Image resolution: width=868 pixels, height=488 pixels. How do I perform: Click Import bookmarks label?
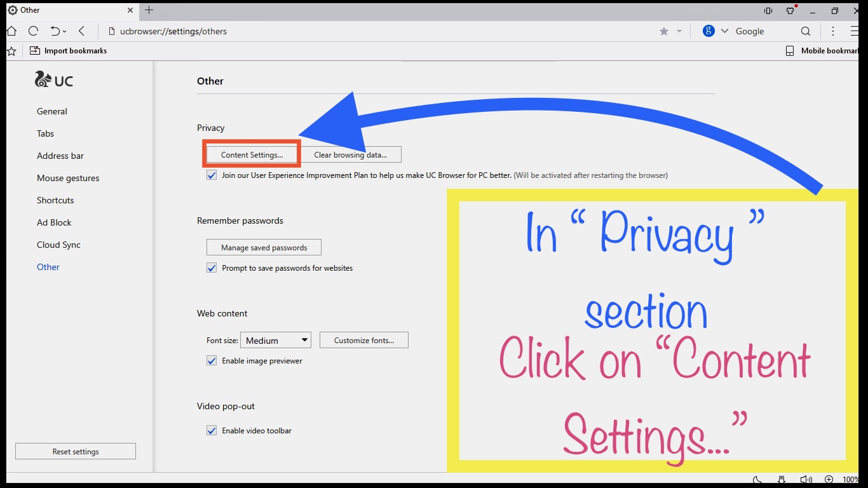pos(76,51)
